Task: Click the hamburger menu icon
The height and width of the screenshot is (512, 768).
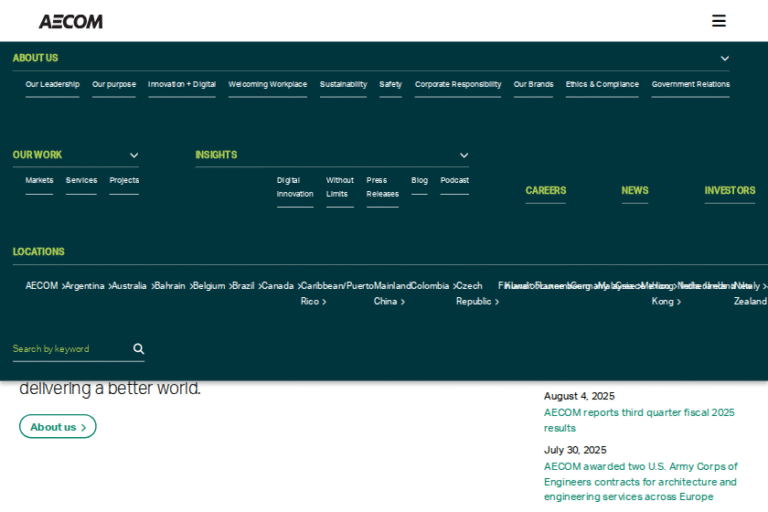Action: [x=718, y=21]
